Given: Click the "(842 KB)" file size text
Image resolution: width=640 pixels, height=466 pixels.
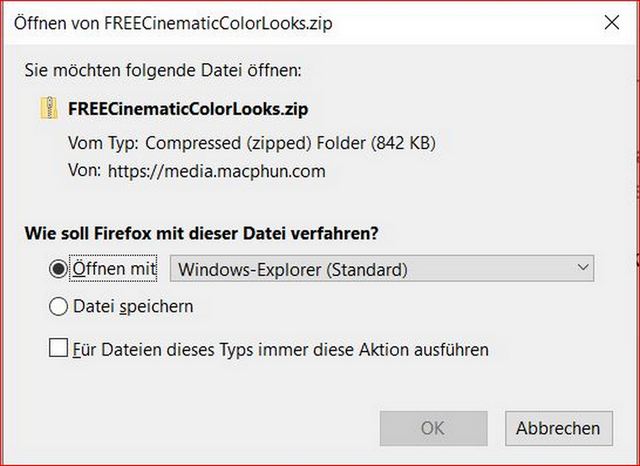Looking at the screenshot, I should pyautogui.click(x=404, y=142).
